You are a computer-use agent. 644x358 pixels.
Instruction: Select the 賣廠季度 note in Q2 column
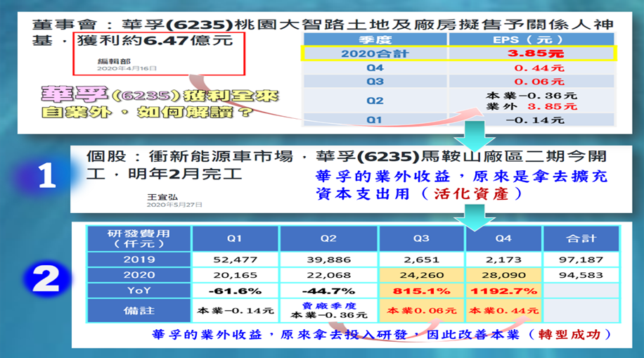(x=328, y=304)
